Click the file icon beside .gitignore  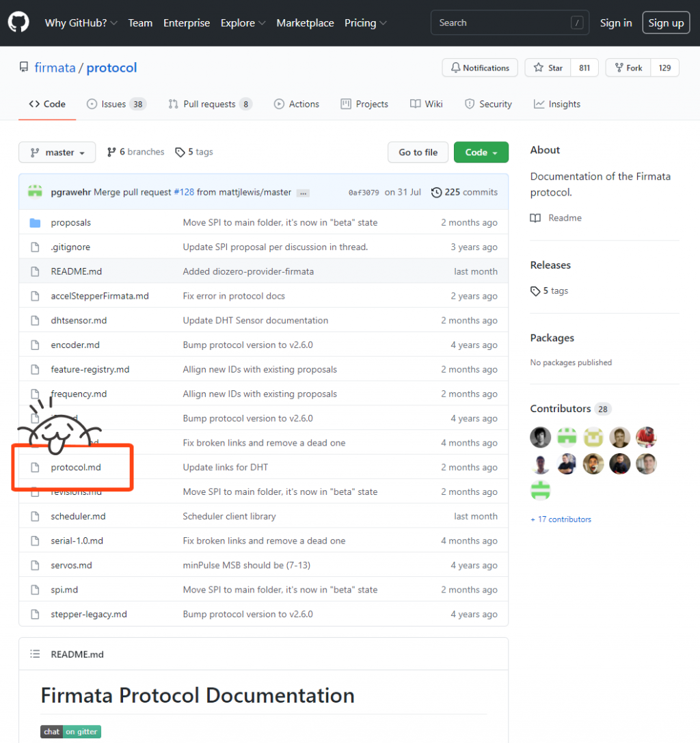click(35, 247)
